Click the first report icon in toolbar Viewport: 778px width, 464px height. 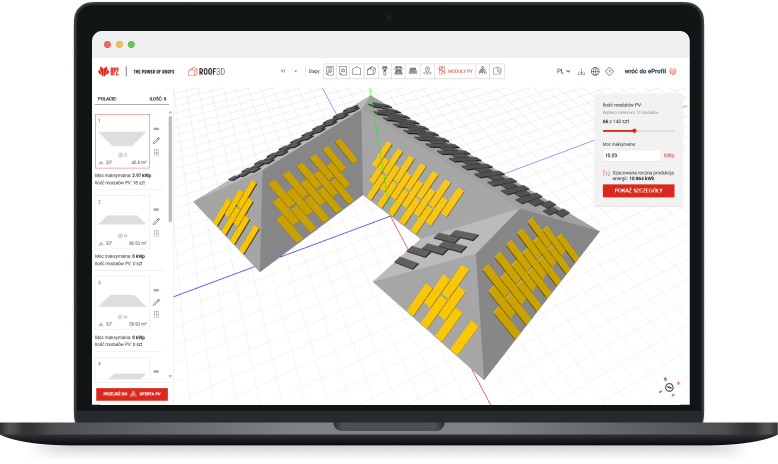coord(329,71)
